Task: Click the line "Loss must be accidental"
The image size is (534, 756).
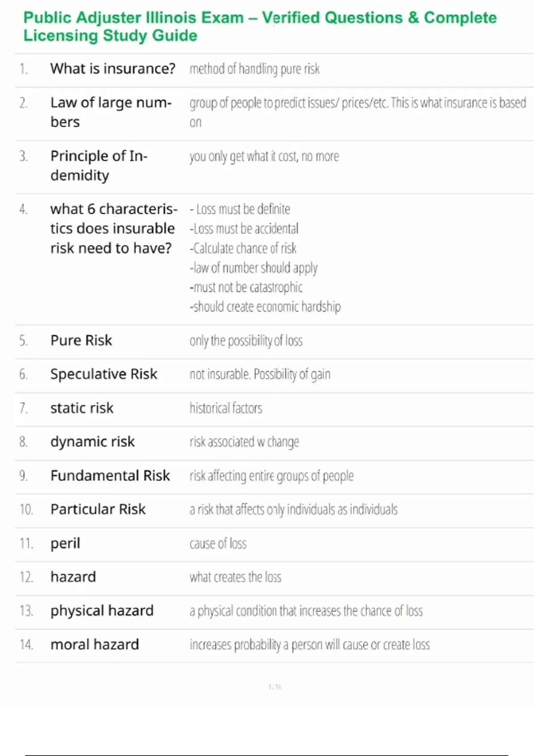Action: [244, 229]
